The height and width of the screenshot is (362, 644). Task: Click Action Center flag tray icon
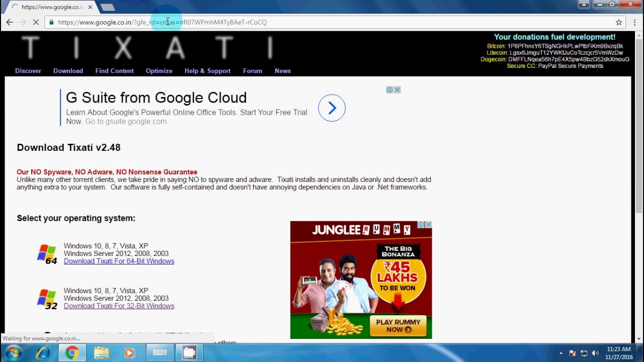(573, 353)
